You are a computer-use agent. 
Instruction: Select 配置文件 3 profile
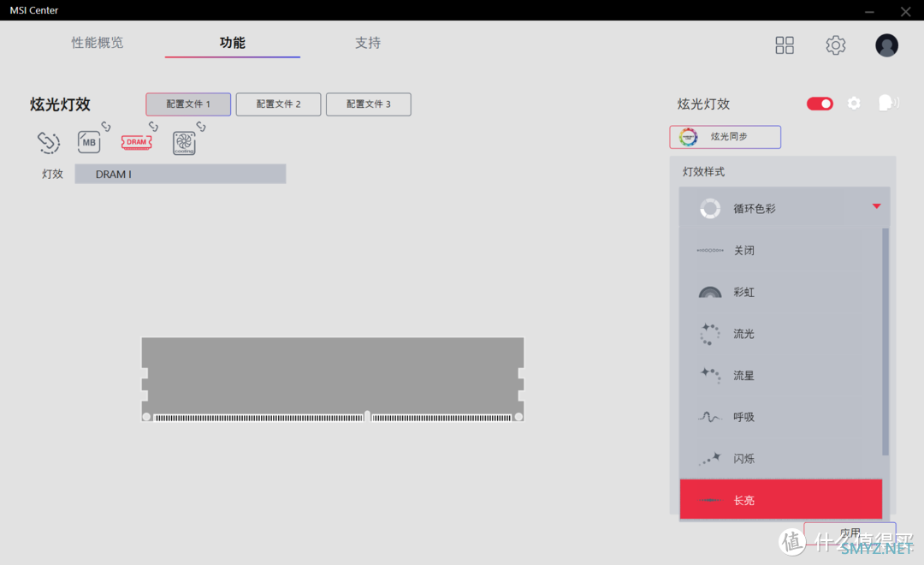tap(368, 104)
